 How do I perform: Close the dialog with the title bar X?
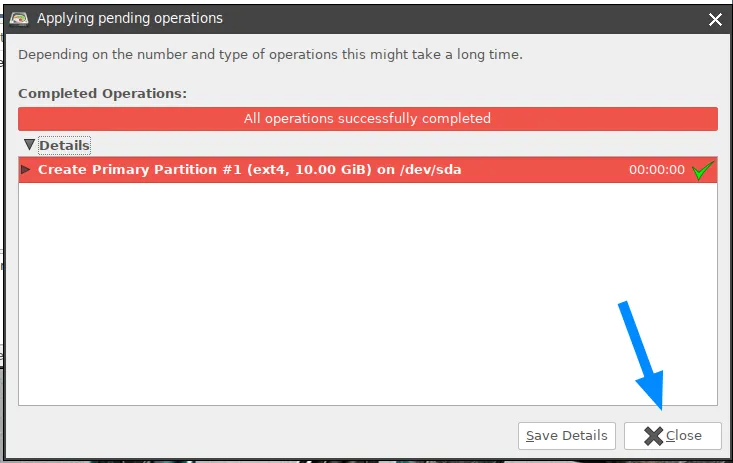715,19
